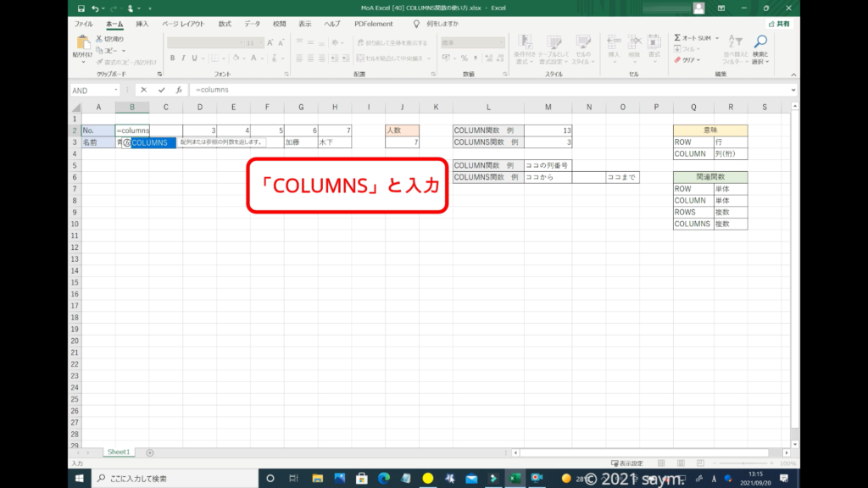The height and width of the screenshot is (488, 868).
Task: Select the Sheet1 worksheet tab
Action: 118,452
